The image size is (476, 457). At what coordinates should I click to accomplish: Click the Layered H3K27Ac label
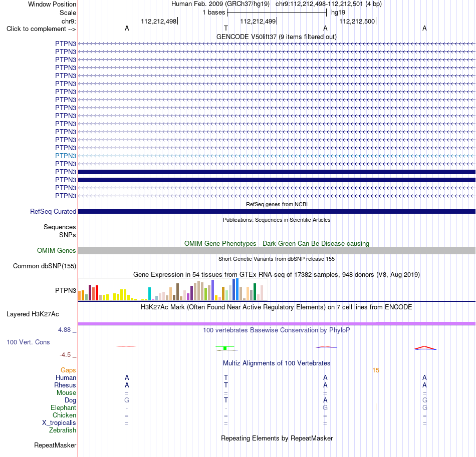click(x=33, y=314)
